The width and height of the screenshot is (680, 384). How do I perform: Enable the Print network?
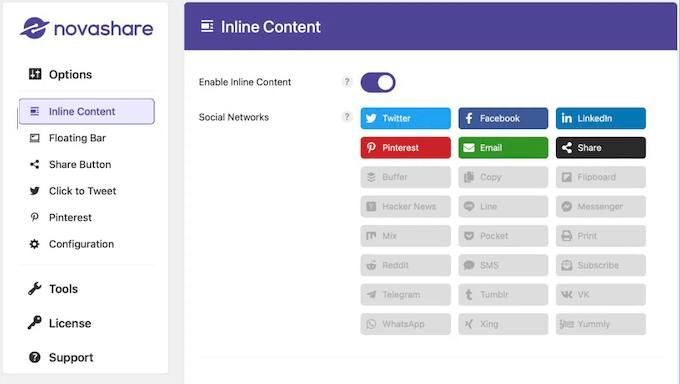pyautogui.click(x=601, y=236)
